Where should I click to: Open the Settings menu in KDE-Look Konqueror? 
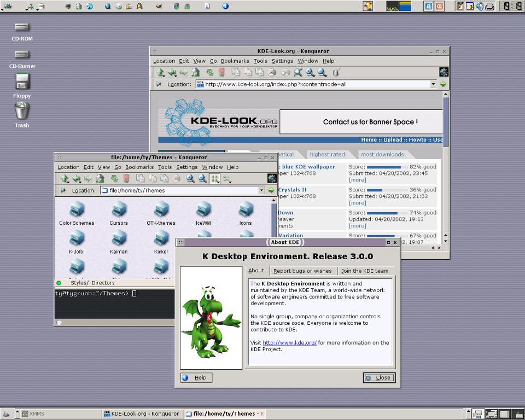point(282,61)
